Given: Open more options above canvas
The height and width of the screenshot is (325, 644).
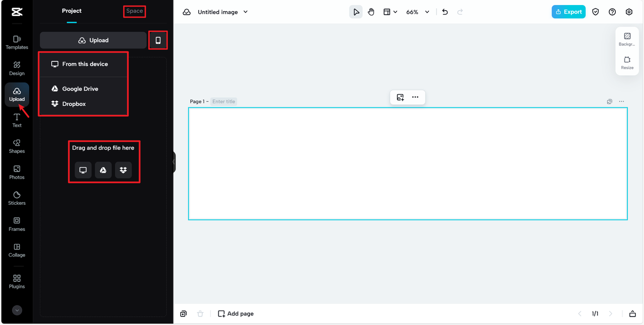Looking at the screenshot, I should pyautogui.click(x=415, y=97).
